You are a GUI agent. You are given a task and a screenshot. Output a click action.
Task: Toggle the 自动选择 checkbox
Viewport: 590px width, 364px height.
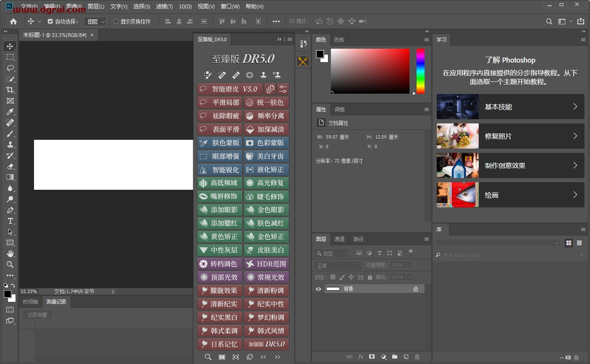pyautogui.click(x=50, y=21)
